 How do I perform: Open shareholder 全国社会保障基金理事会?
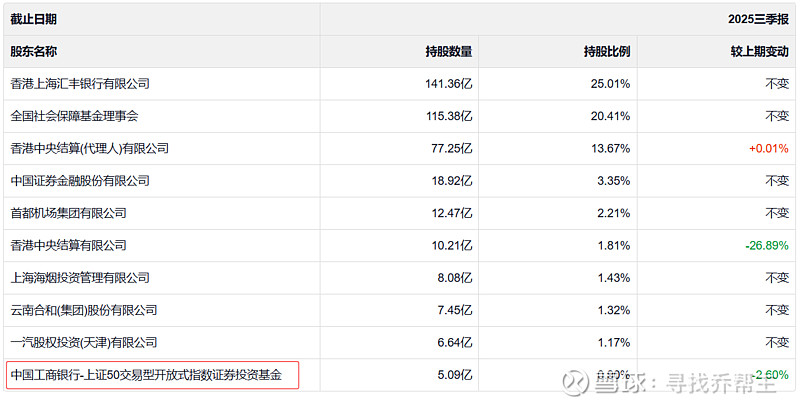(x=74, y=116)
